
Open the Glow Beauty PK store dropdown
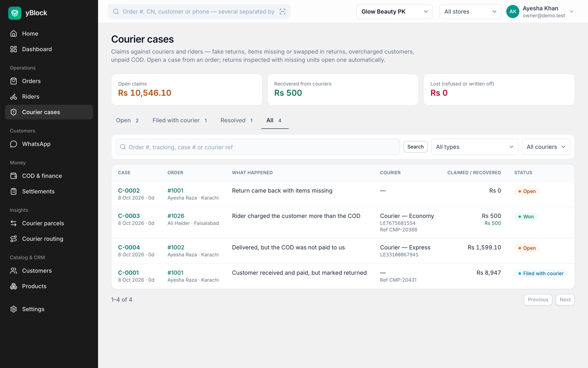394,11
